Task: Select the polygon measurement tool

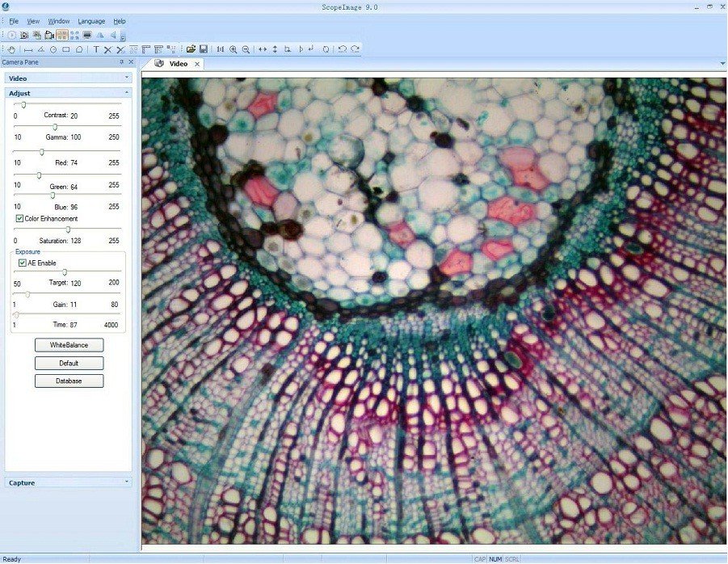Action: 79,49
